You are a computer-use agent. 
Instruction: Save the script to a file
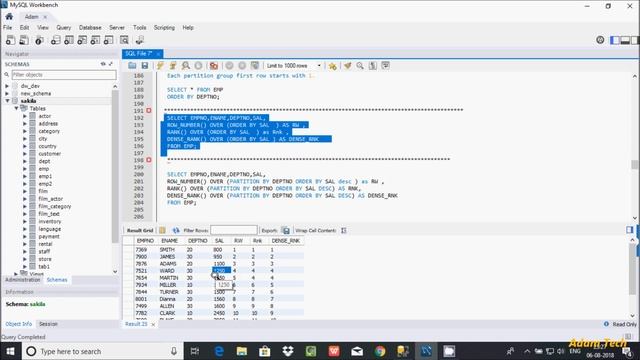(x=144, y=66)
